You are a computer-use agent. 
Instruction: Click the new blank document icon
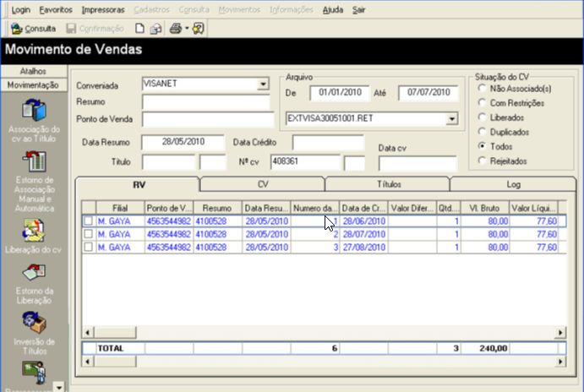tap(139, 29)
